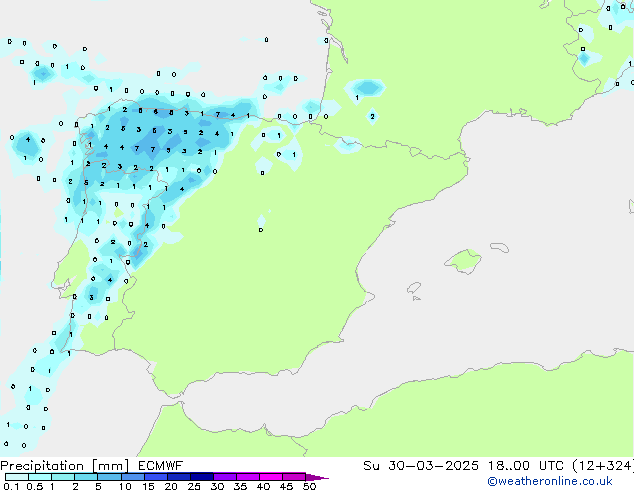Pick the 2–5 mm legend color box
Viewport: 634px width, 490px height.
pos(86,477)
